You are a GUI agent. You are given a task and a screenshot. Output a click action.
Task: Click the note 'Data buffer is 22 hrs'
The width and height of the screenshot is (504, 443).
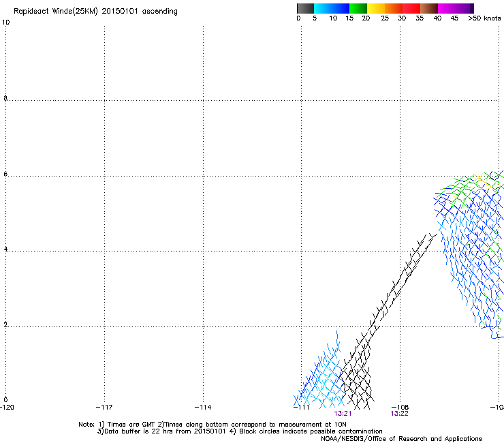(x=139, y=431)
